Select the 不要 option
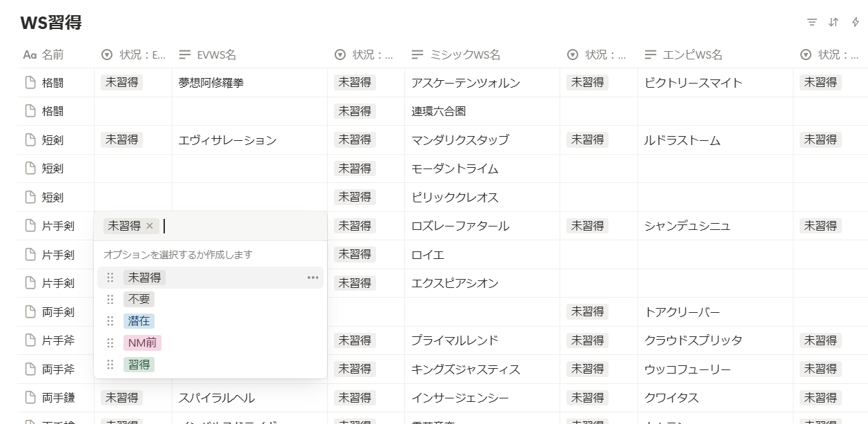This screenshot has width=868, height=424. pos(210,300)
